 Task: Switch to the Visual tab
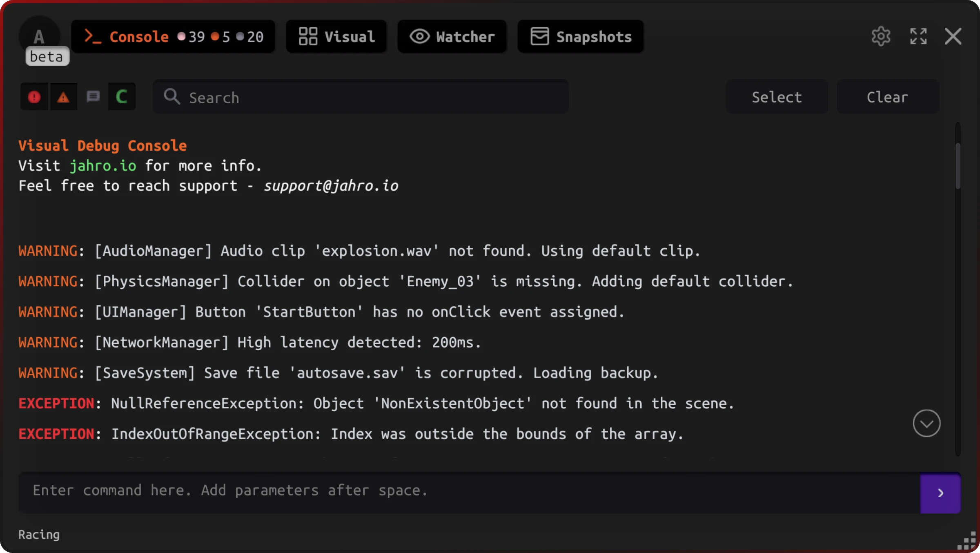(336, 36)
